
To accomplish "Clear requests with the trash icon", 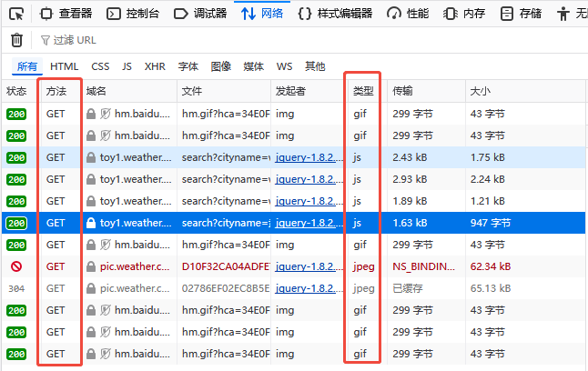I will tap(16, 40).
